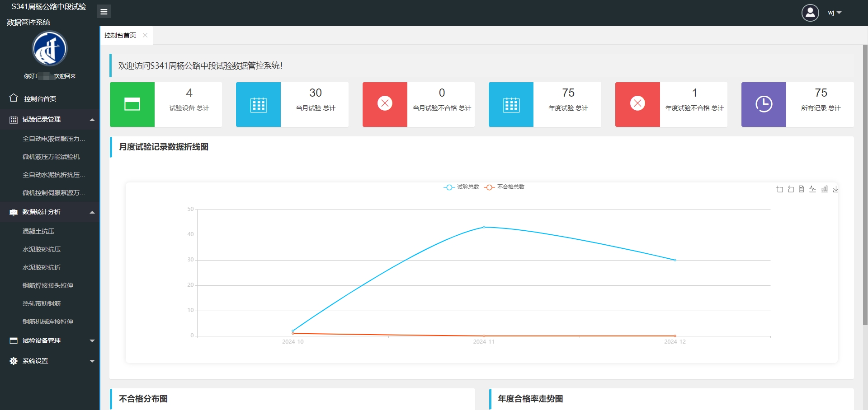Click the page vertical scrollbar
The height and width of the screenshot is (410, 868).
tap(865, 185)
